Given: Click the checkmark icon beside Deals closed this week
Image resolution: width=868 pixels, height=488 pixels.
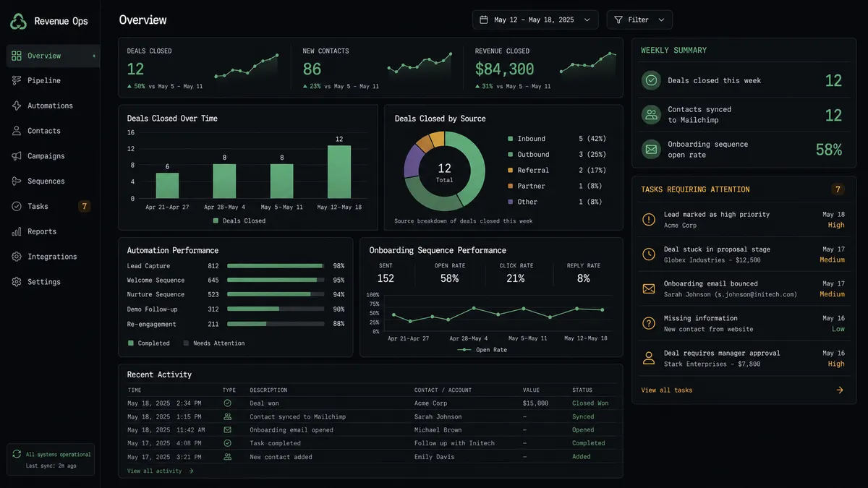Looking at the screenshot, I should pyautogui.click(x=651, y=80).
